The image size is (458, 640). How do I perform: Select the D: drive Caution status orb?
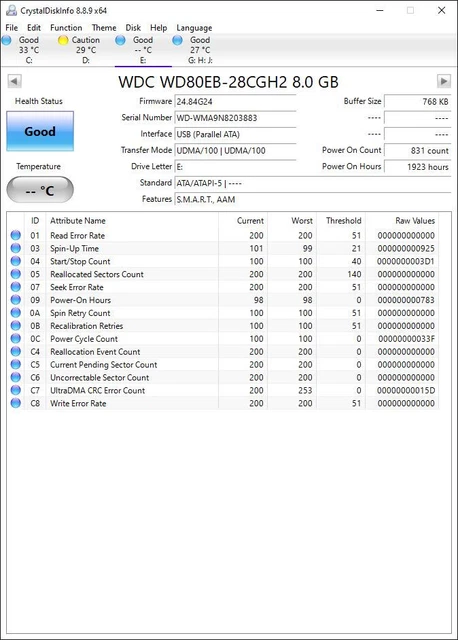point(63,40)
